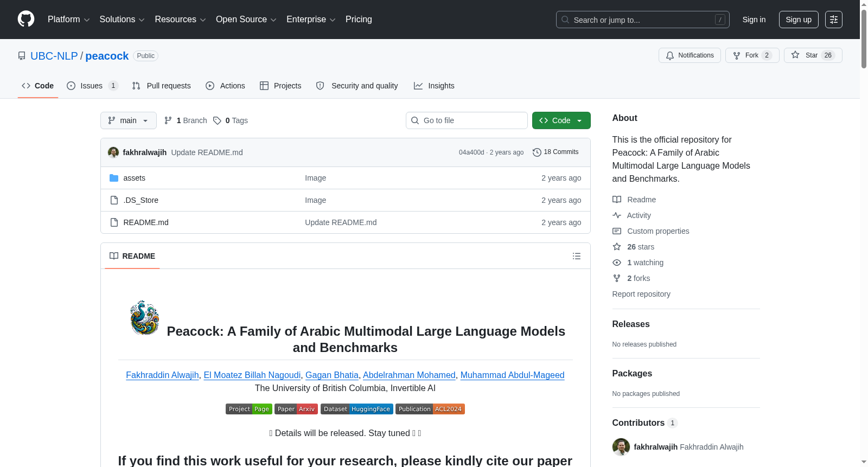Image resolution: width=868 pixels, height=467 pixels.
Task: Expand the Open Source menu
Action: click(x=246, y=20)
